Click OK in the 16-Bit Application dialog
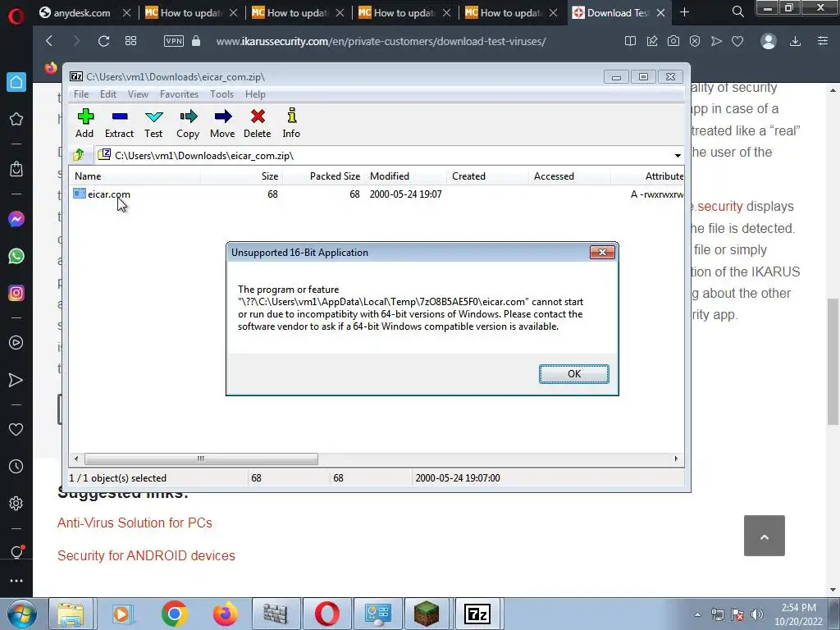The image size is (840, 630). 573,374
